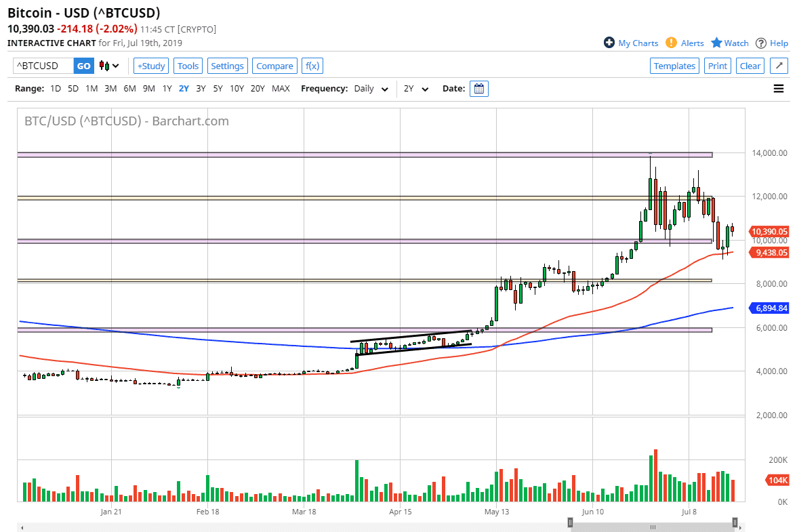
Task: Open the hamburger menu above the chart
Action: pyautogui.click(x=778, y=88)
